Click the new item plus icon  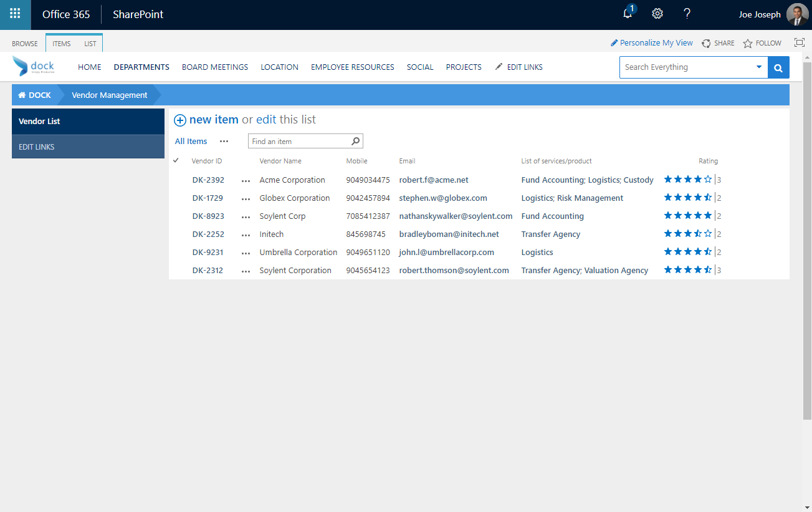[x=179, y=120]
